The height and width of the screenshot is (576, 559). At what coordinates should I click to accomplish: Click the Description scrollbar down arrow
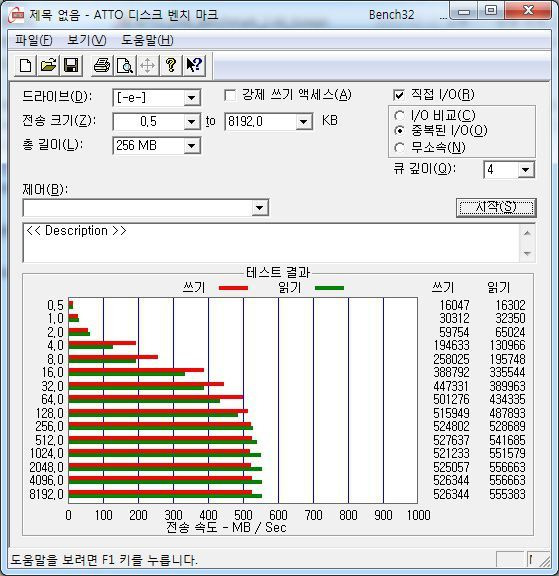coord(527,253)
